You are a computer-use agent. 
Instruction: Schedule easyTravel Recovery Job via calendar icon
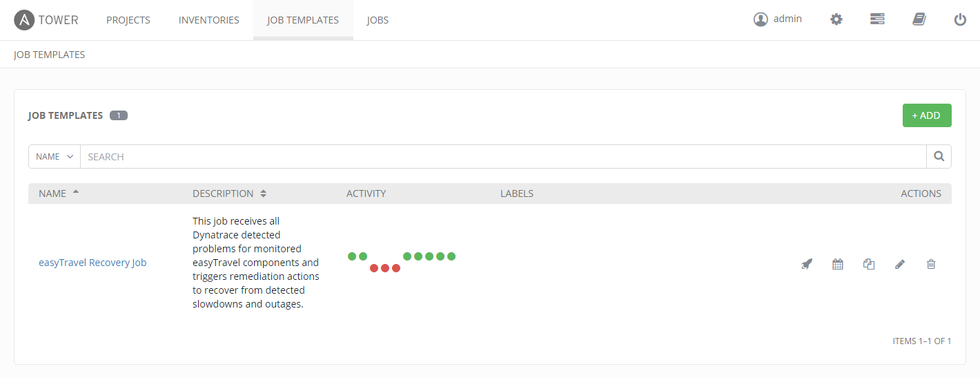click(838, 263)
